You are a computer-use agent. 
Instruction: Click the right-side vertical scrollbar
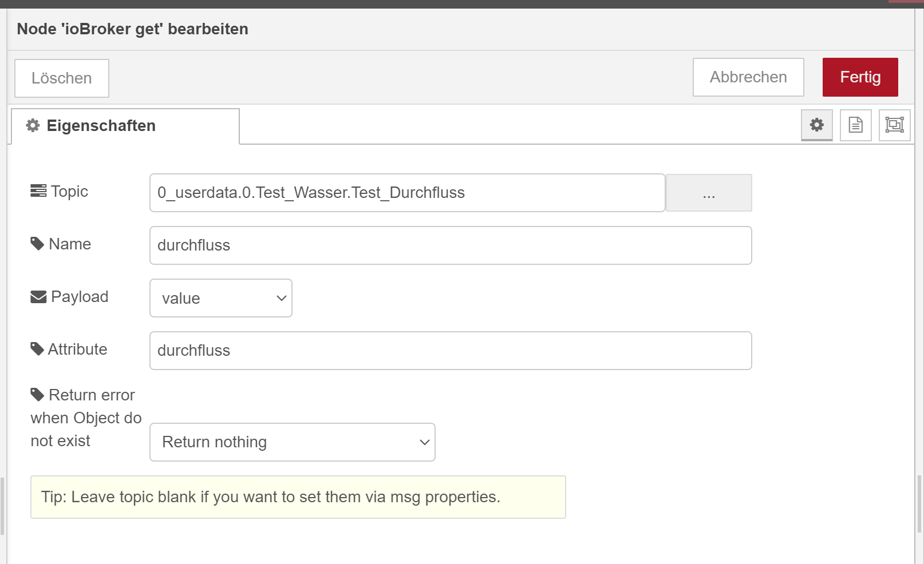point(919,503)
